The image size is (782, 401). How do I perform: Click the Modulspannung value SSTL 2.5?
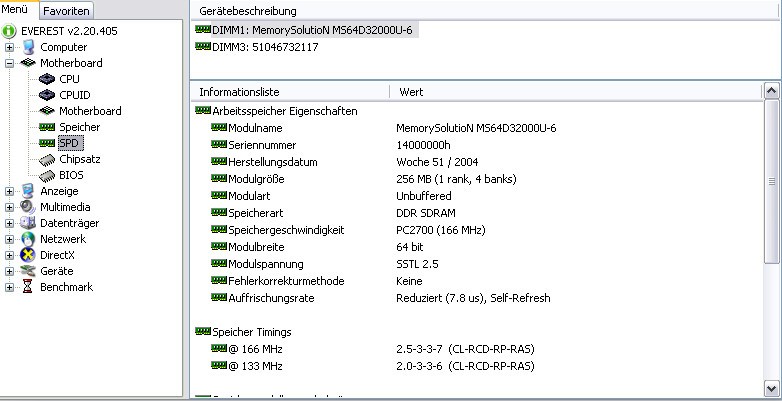[x=417, y=264]
